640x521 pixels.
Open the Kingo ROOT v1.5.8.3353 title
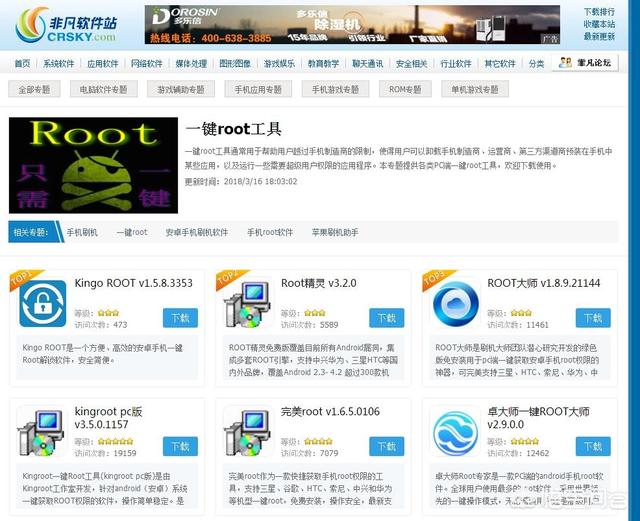click(x=133, y=283)
